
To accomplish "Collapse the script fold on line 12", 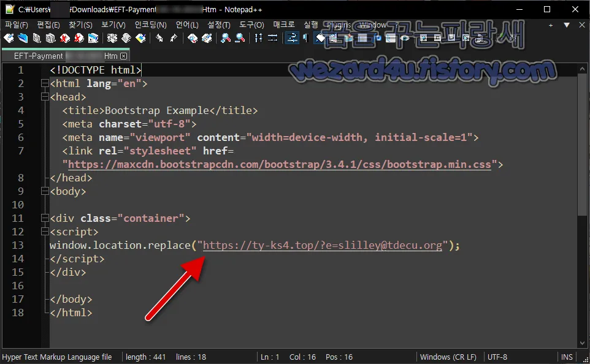I will pyautogui.click(x=45, y=232).
